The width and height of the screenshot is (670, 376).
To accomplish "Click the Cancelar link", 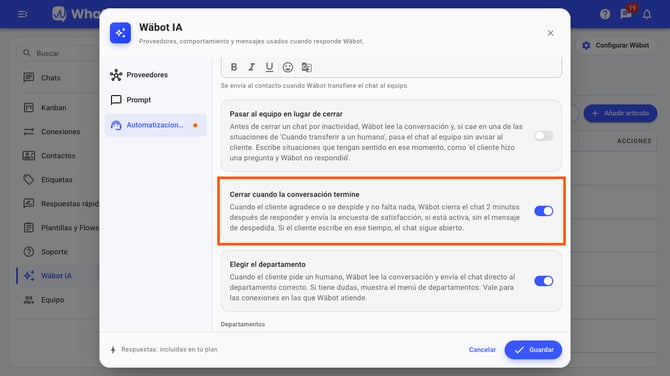I will (482, 350).
